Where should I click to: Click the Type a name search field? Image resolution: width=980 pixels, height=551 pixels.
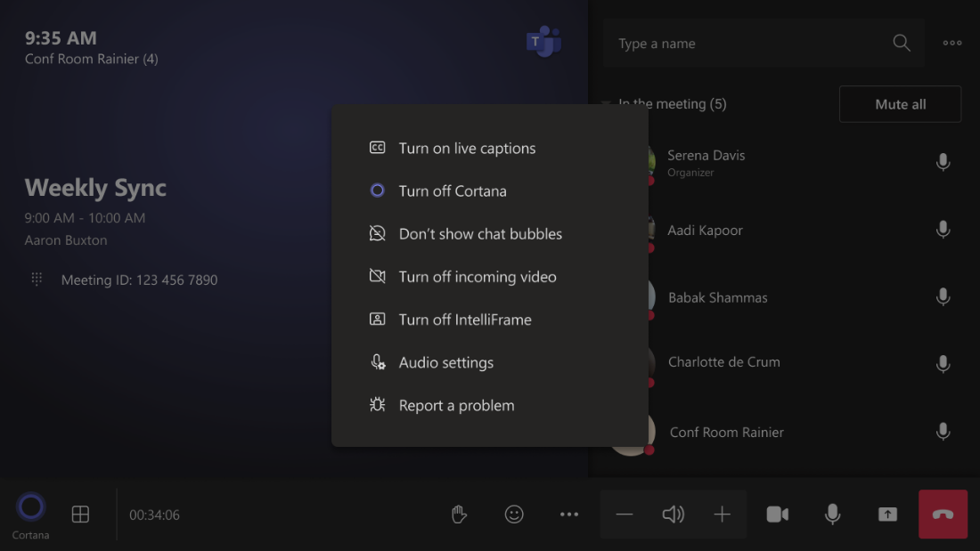[x=748, y=44]
